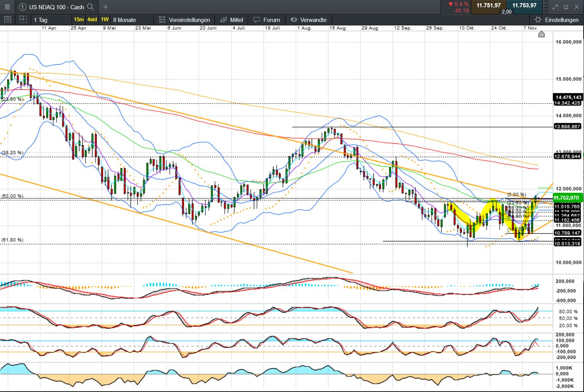Activate the 1W timeframe shortcut

pyautogui.click(x=105, y=20)
